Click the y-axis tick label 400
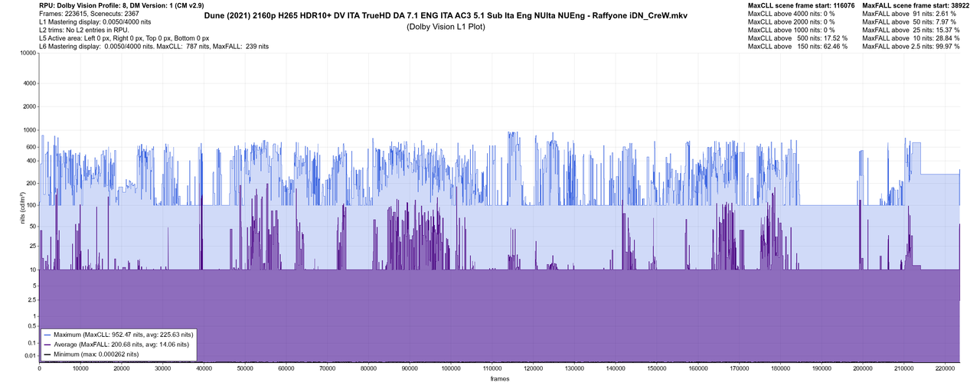 31,161
